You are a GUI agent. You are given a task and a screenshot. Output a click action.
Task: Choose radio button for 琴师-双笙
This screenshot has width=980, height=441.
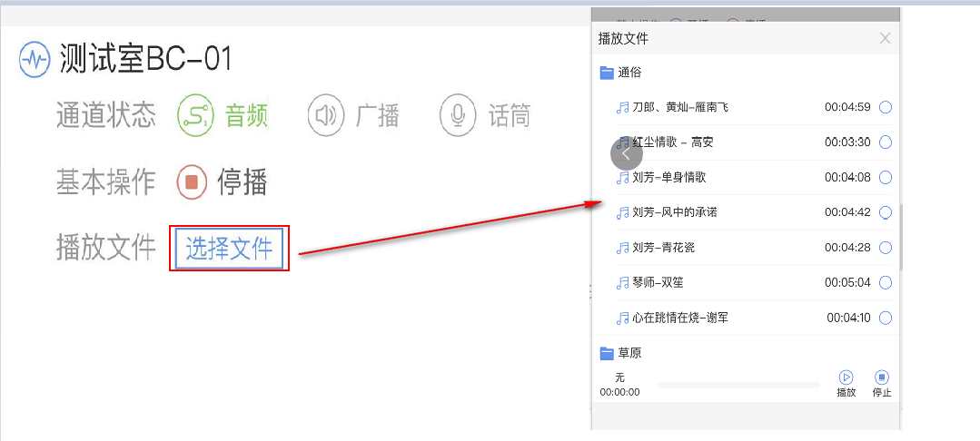point(886,282)
